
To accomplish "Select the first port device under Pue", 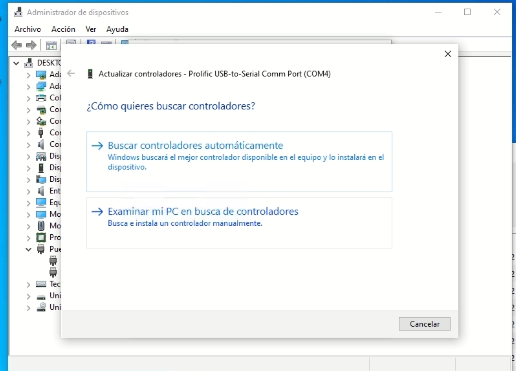I will (53, 261).
